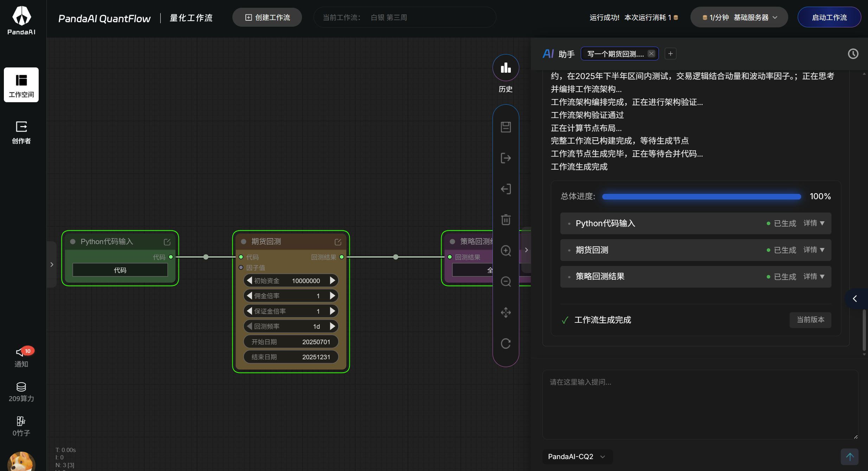Expand 详情 for Python代码输入 row
The image size is (868, 471).
tap(814, 223)
